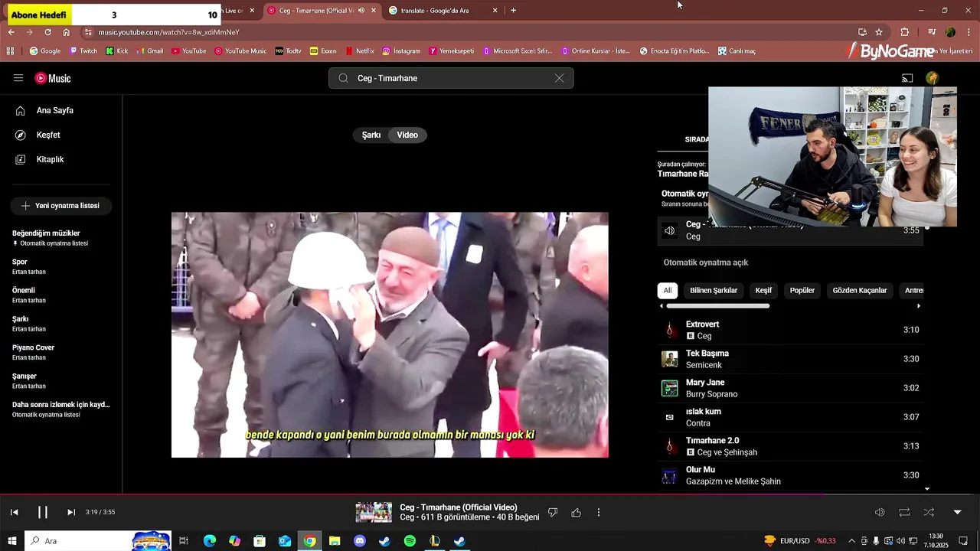Go back in browser history
The width and height of the screenshot is (980, 551).
tap(11, 32)
